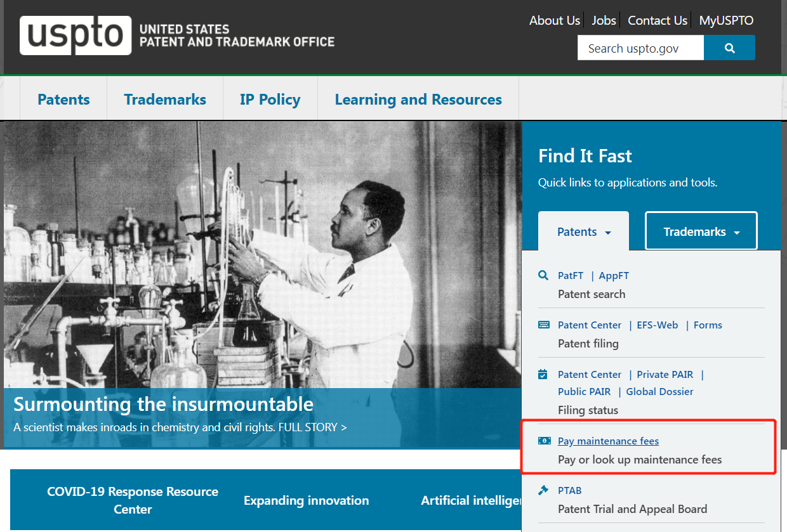Click Quick links to applications and tools text
The height and width of the screenshot is (532, 787).
tap(628, 183)
